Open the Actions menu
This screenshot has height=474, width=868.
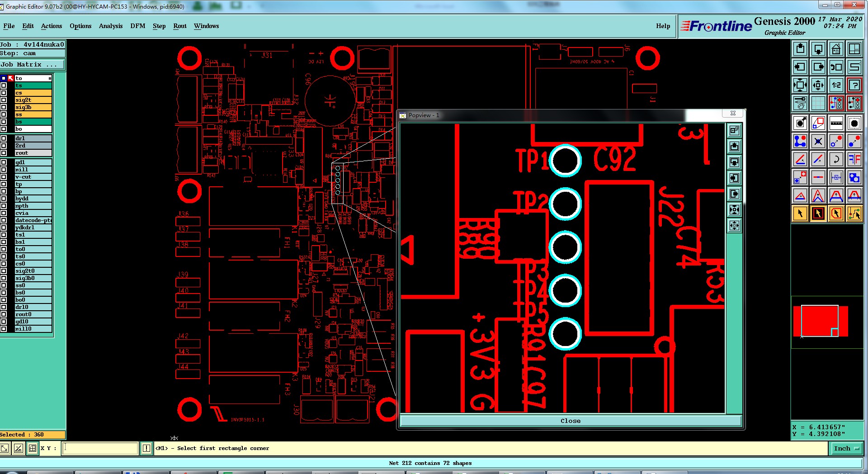[x=52, y=26]
